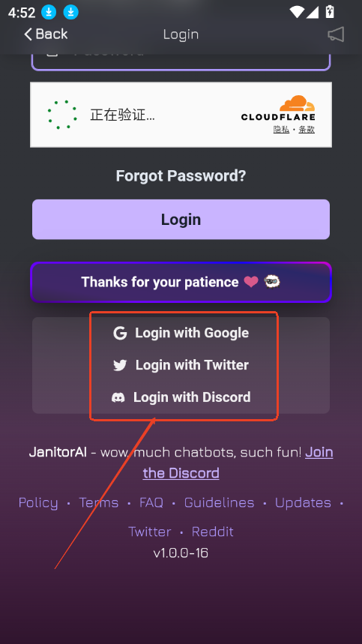Tap the megaphone announcements icon

336,34
